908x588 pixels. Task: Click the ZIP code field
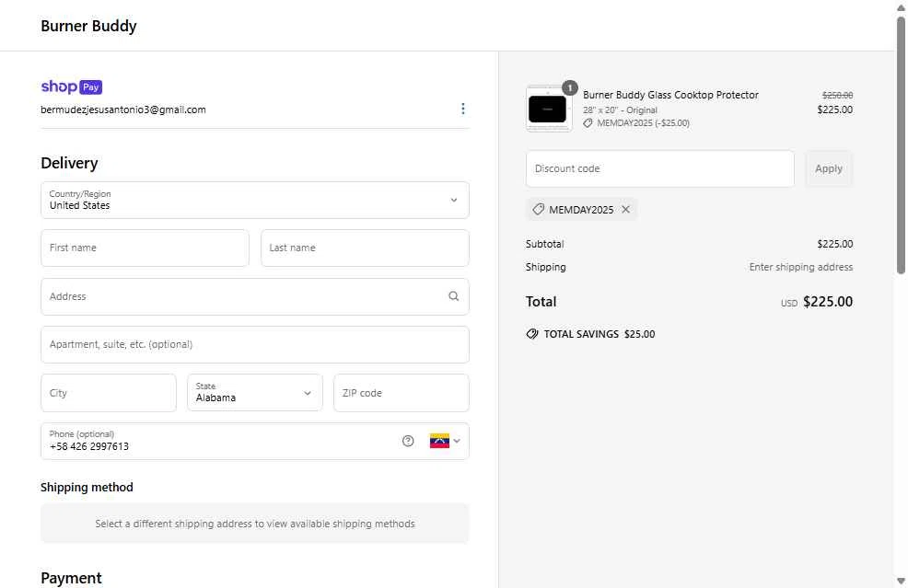pyautogui.click(x=402, y=392)
